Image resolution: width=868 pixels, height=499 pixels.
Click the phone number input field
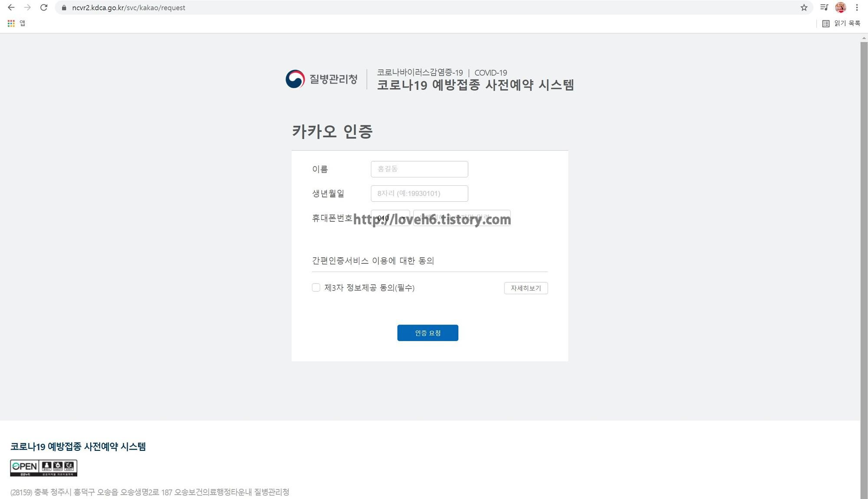pos(462,218)
